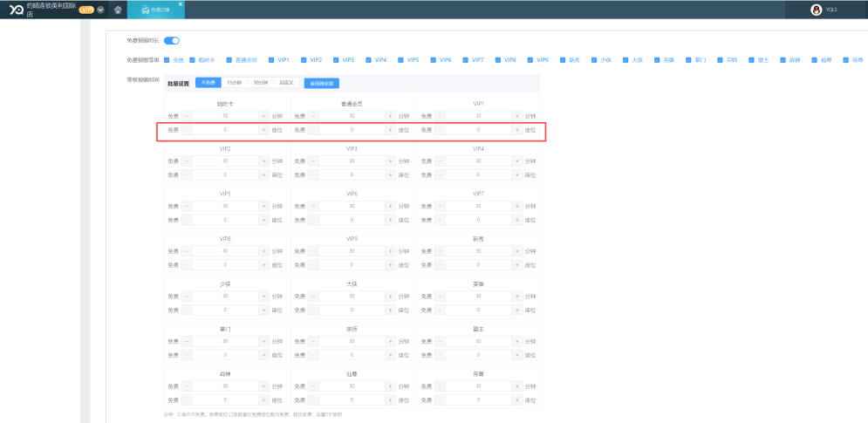Click the 免费预留等级 label
Image resolution: width=868 pixels, height=423 pixels.
click(143, 60)
